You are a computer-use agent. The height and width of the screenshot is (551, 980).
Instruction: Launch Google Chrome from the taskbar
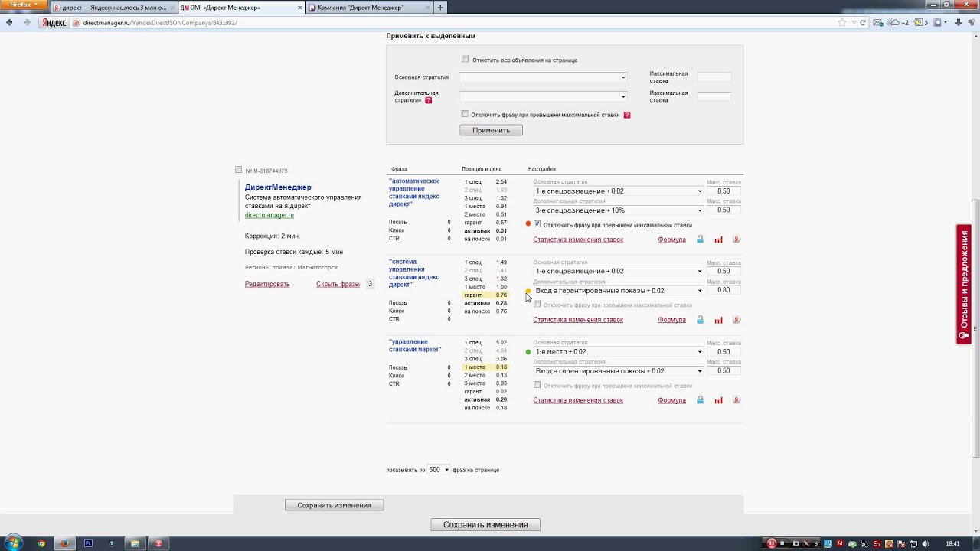[x=41, y=543]
